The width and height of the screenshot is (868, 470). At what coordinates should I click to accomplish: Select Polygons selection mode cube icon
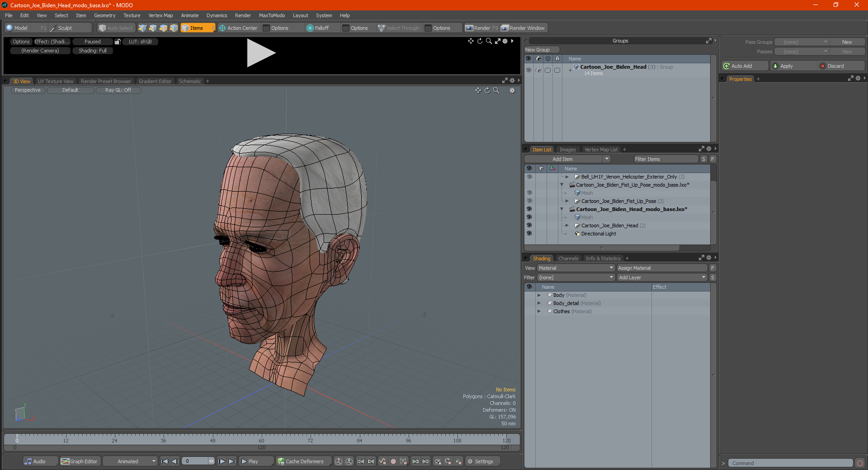[x=163, y=28]
